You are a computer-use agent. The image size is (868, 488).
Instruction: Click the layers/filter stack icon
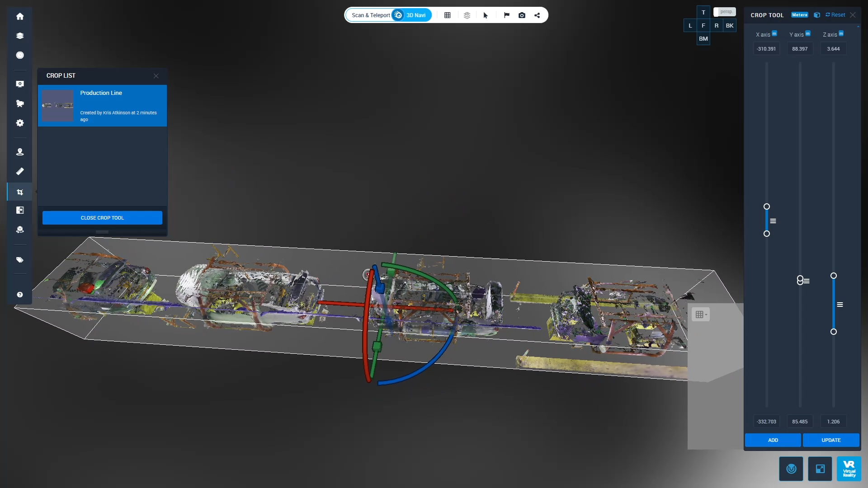[x=20, y=36]
